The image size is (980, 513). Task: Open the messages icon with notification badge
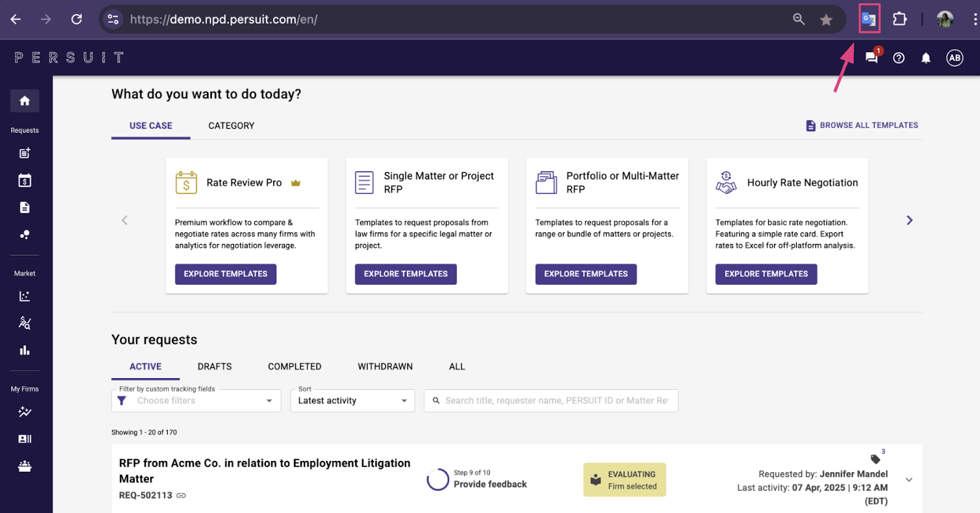[872, 58]
